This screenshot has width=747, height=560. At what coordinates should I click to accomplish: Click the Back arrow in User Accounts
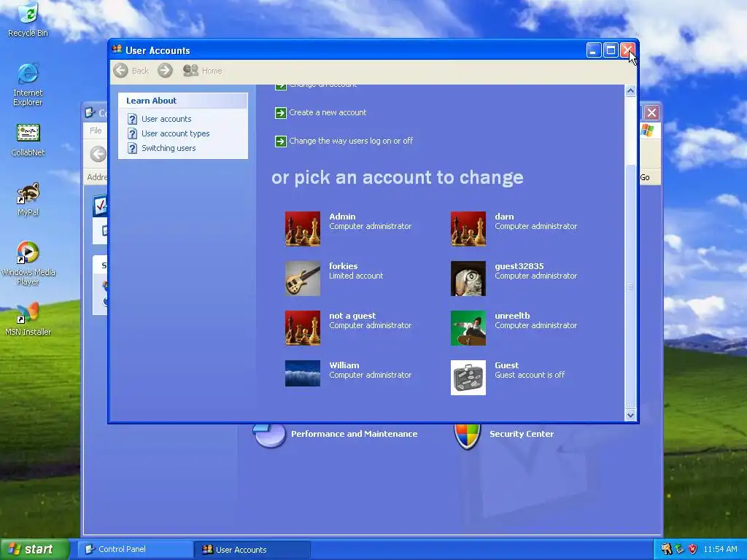point(131,71)
